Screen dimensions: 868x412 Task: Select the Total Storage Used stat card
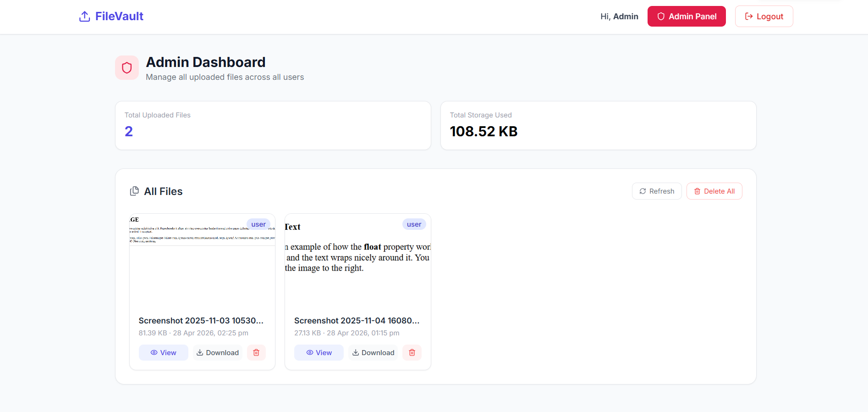tap(598, 125)
